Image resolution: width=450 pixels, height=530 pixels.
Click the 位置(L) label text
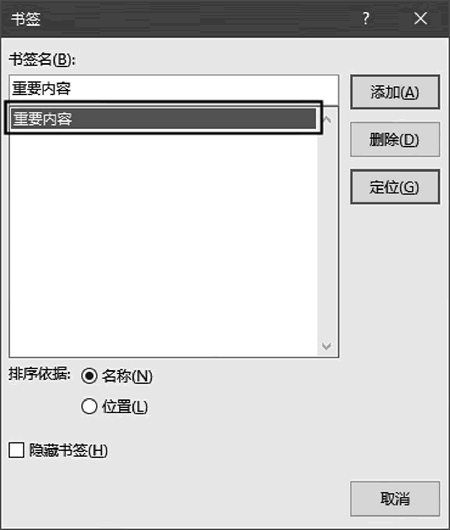click(x=125, y=407)
